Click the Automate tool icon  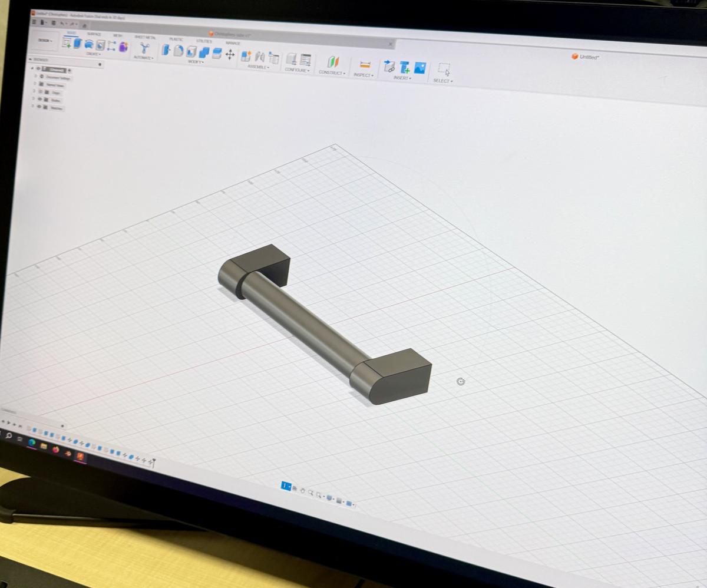pyautogui.click(x=144, y=48)
